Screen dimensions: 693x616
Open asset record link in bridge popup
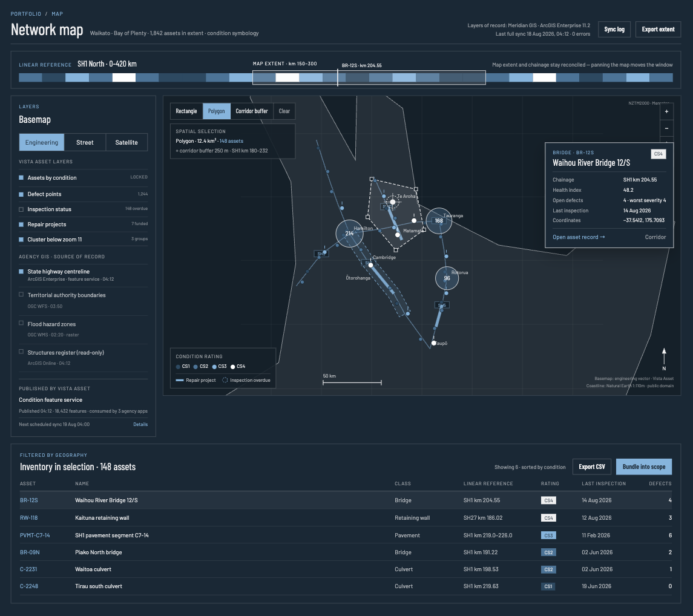pyautogui.click(x=579, y=237)
